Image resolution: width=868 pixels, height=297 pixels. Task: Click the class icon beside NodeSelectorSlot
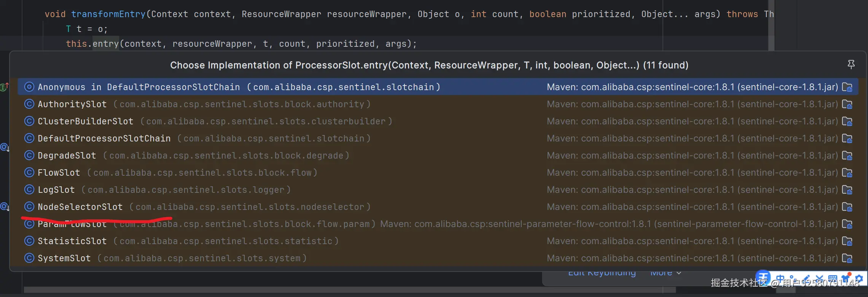point(29,207)
